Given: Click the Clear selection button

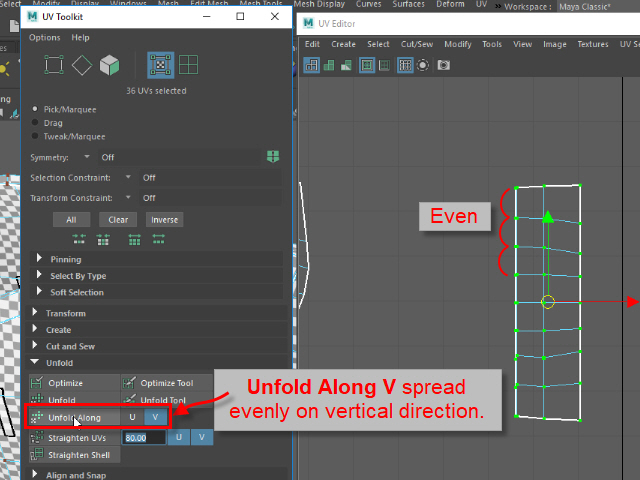Looking at the screenshot, I should 118,220.
